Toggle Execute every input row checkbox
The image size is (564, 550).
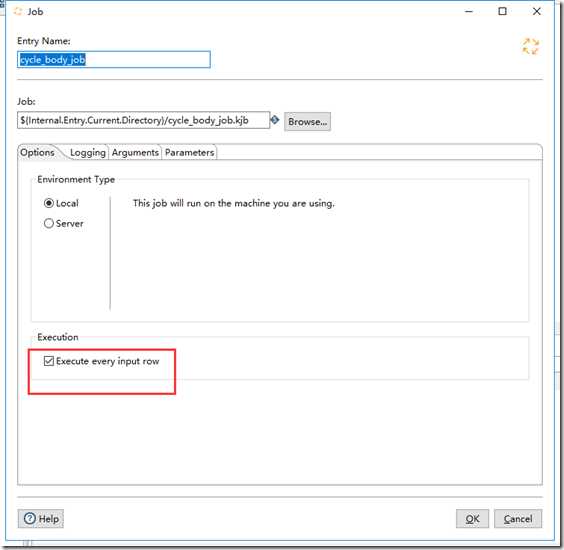click(x=49, y=361)
